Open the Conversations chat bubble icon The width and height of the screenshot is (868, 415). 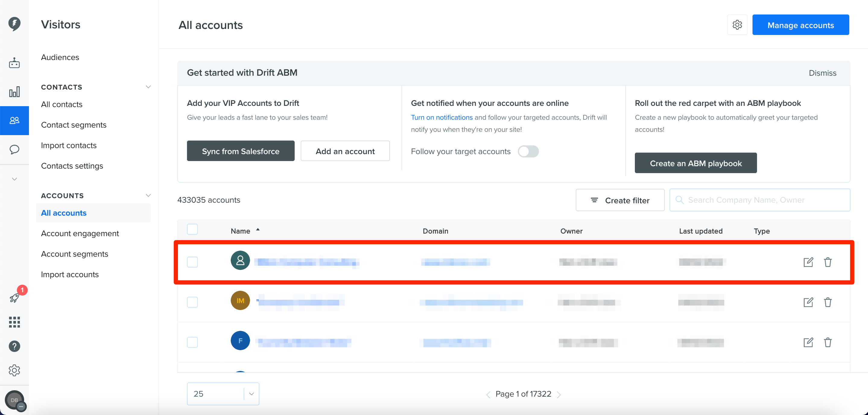pos(14,150)
